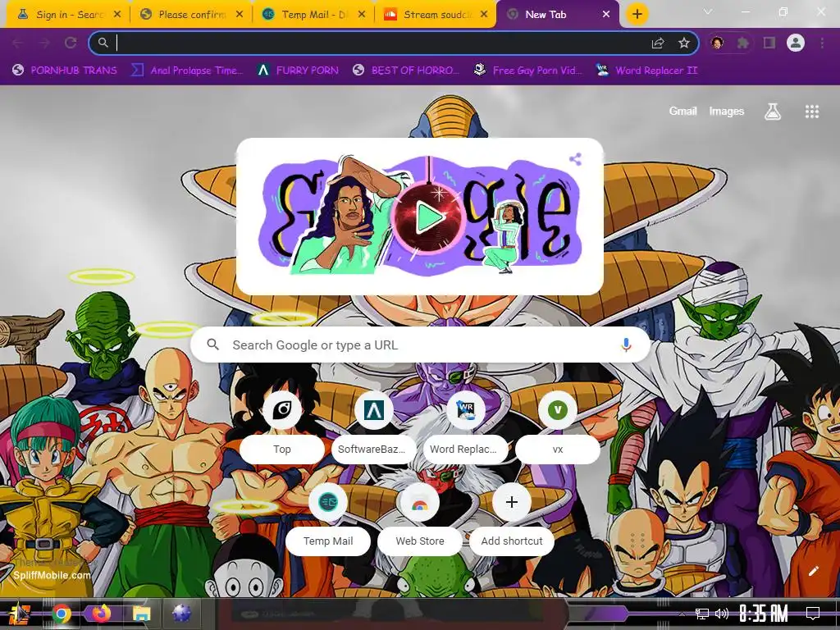Bookmark this tab with star icon
The image size is (840, 630).
pos(683,43)
